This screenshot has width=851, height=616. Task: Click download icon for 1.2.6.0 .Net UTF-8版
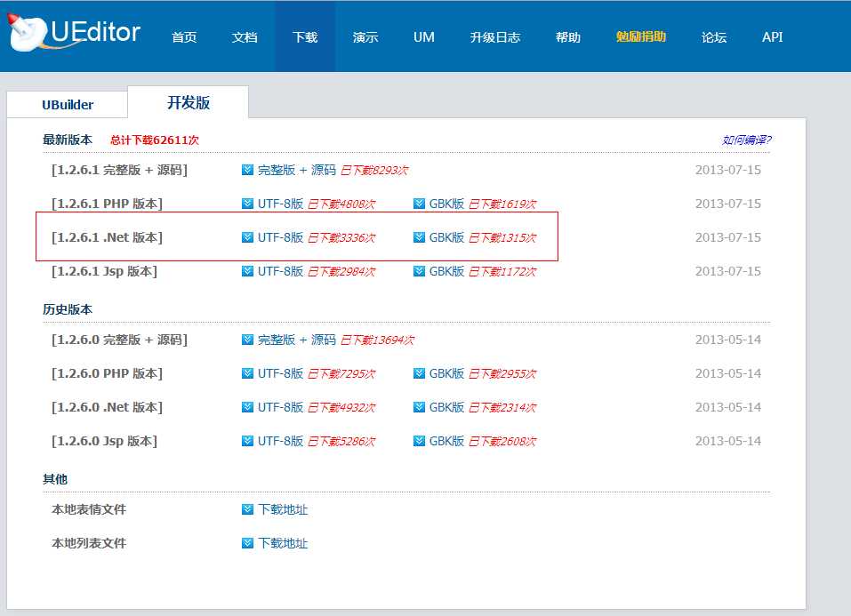247,407
